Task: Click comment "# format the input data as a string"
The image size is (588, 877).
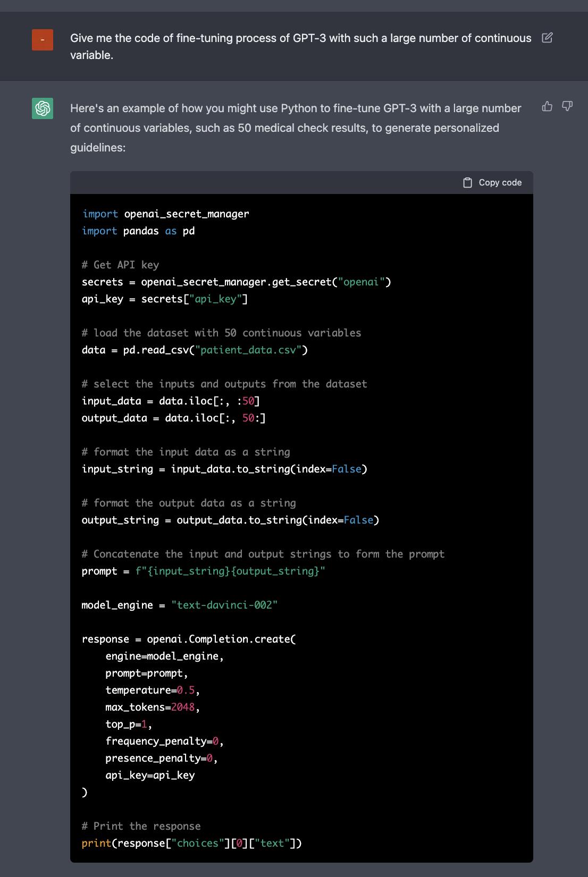Action: (x=186, y=452)
